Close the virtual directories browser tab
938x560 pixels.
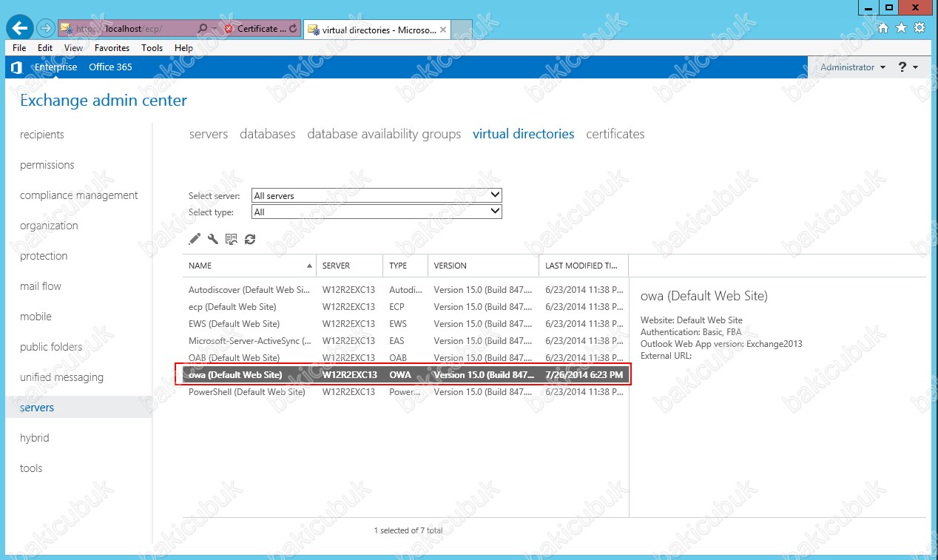[443, 30]
